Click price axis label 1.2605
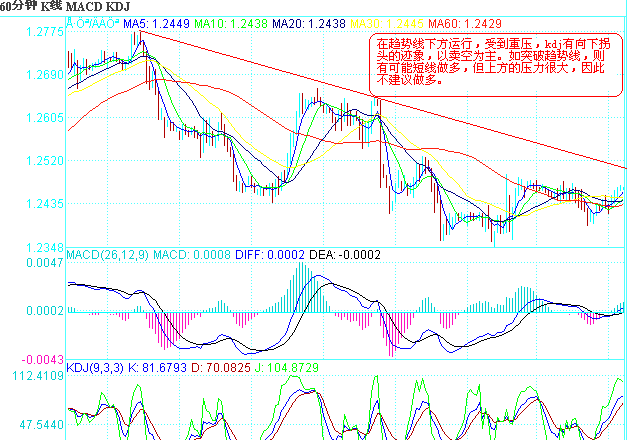 (x=45, y=118)
